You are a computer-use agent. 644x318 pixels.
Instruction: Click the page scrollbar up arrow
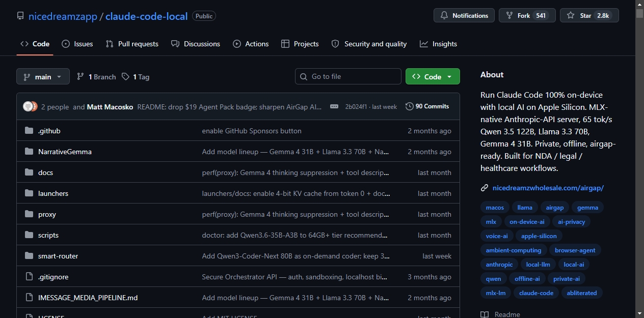click(x=639, y=4)
